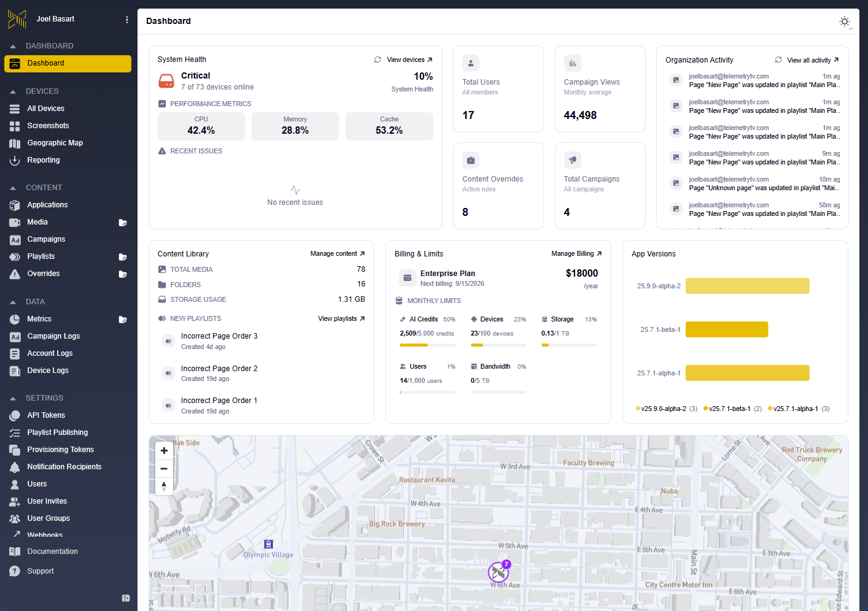Toggle v25.7.1-alpha-1 legend entry

pyautogui.click(x=798, y=409)
